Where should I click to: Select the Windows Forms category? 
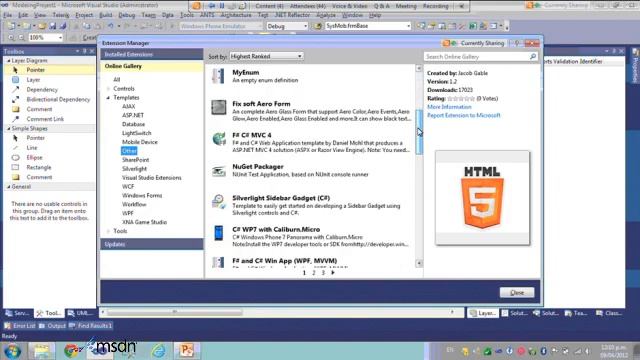tap(142, 196)
